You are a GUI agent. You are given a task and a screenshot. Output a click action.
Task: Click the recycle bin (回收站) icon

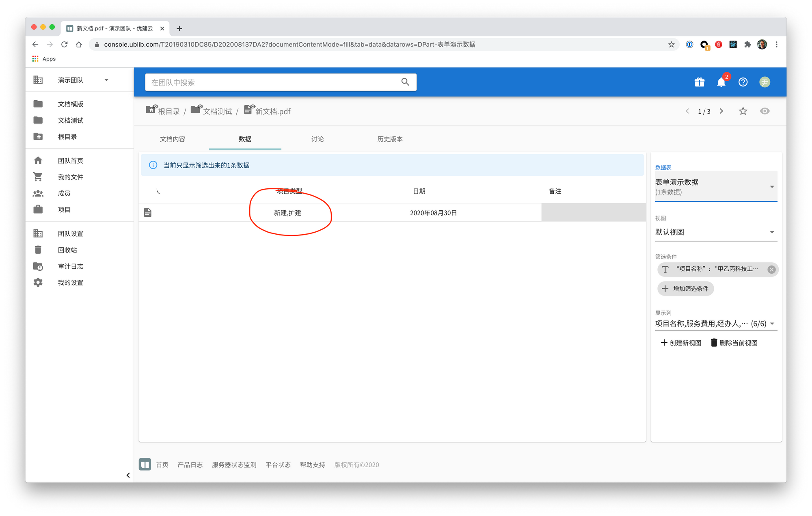point(38,250)
